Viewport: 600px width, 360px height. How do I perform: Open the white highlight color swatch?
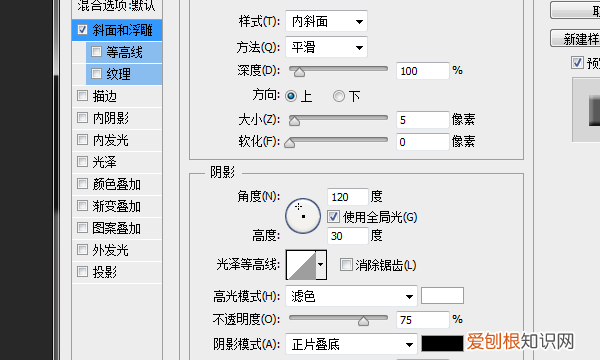point(442,296)
